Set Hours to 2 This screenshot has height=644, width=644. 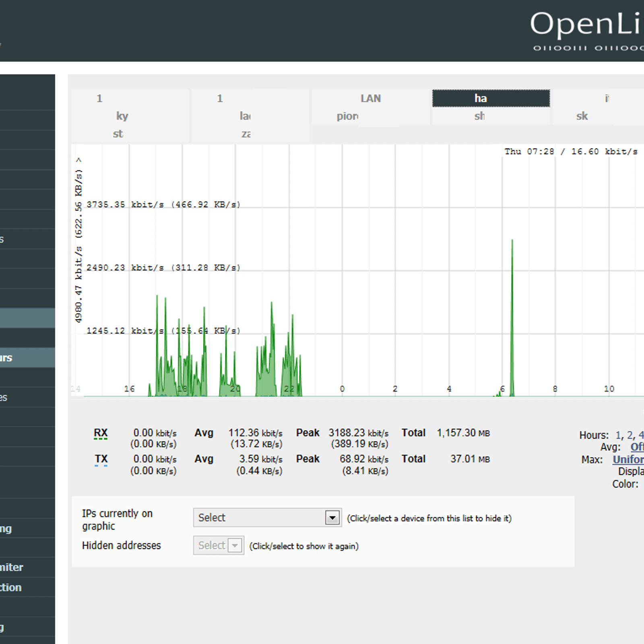pyautogui.click(x=630, y=435)
